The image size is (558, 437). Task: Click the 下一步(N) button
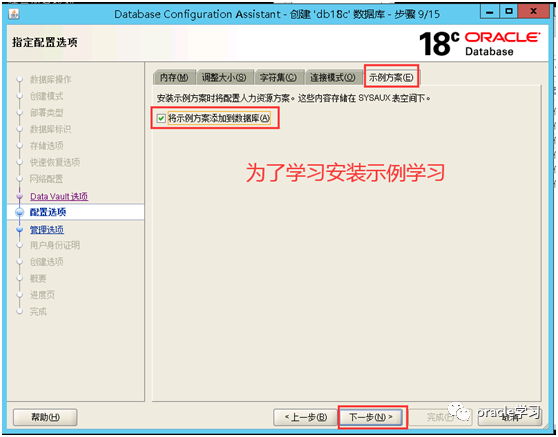click(x=371, y=417)
